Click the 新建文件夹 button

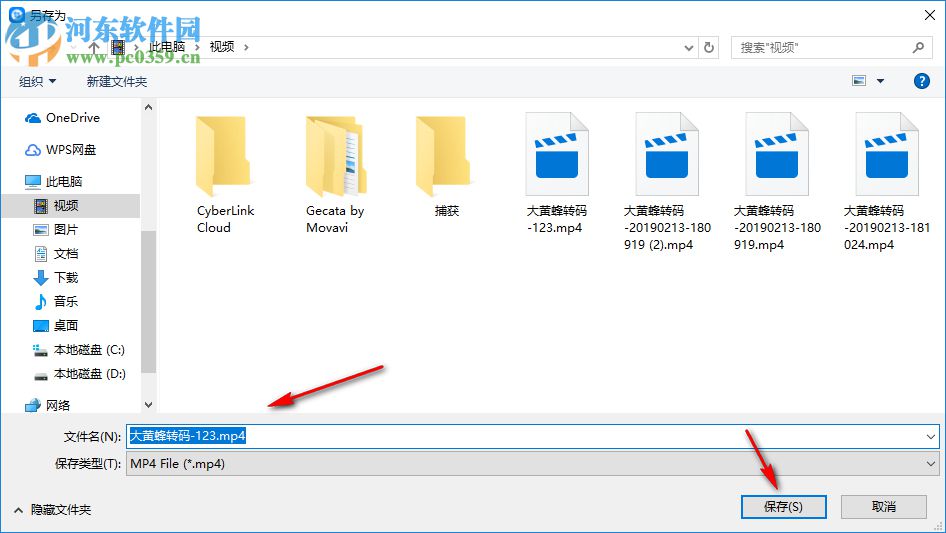116,81
